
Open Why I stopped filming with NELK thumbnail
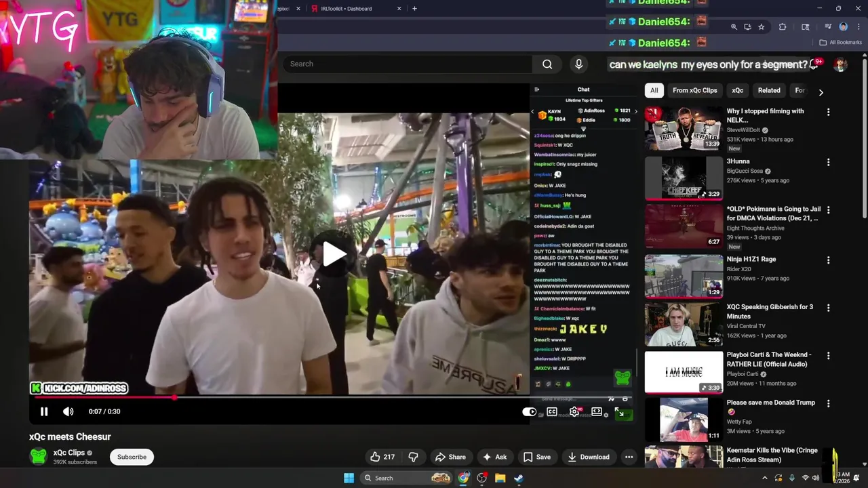coord(684,128)
